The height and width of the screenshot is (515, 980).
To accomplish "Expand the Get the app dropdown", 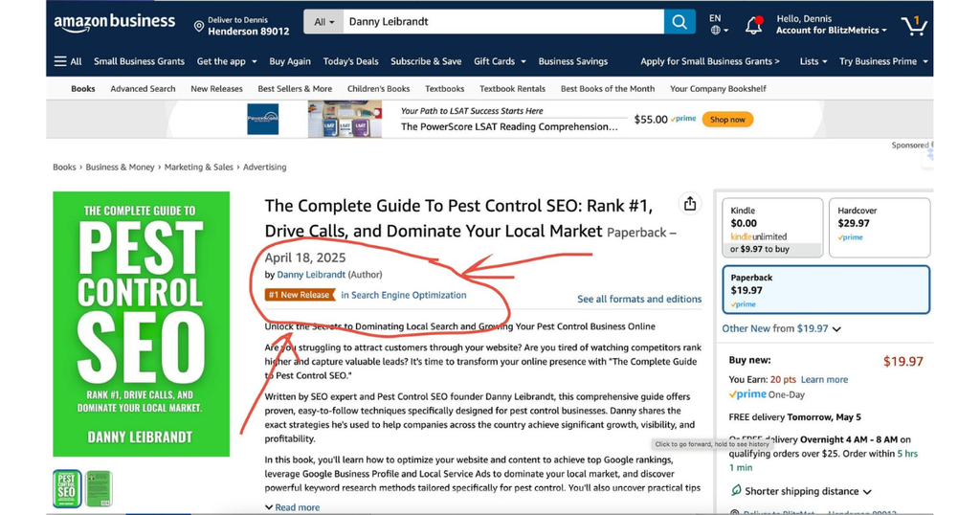I will coord(227,61).
